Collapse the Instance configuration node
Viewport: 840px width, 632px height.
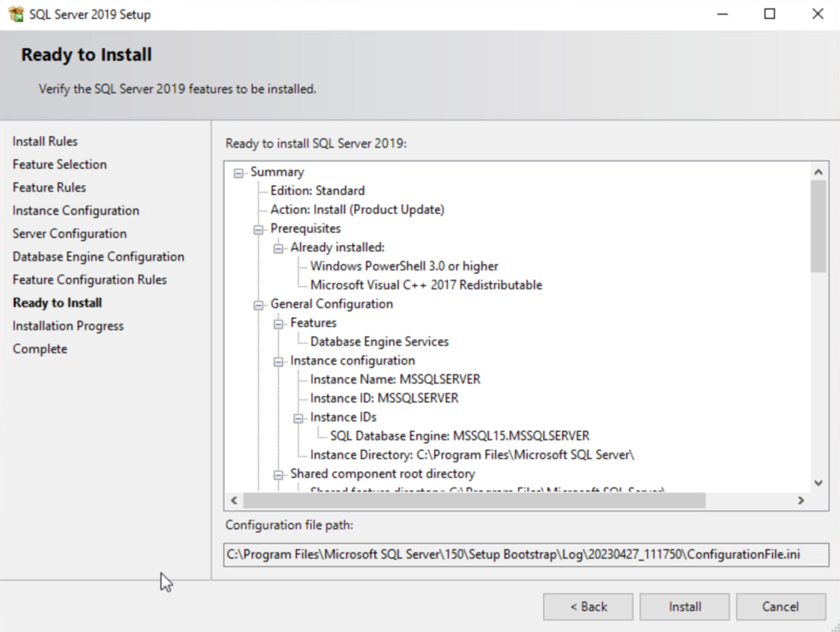(x=279, y=361)
